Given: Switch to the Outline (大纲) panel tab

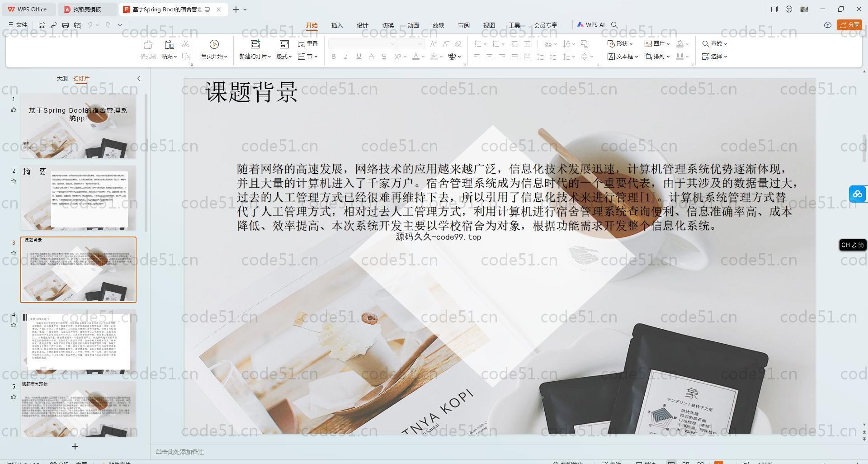Looking at the screenshot, I should (62, 79).
